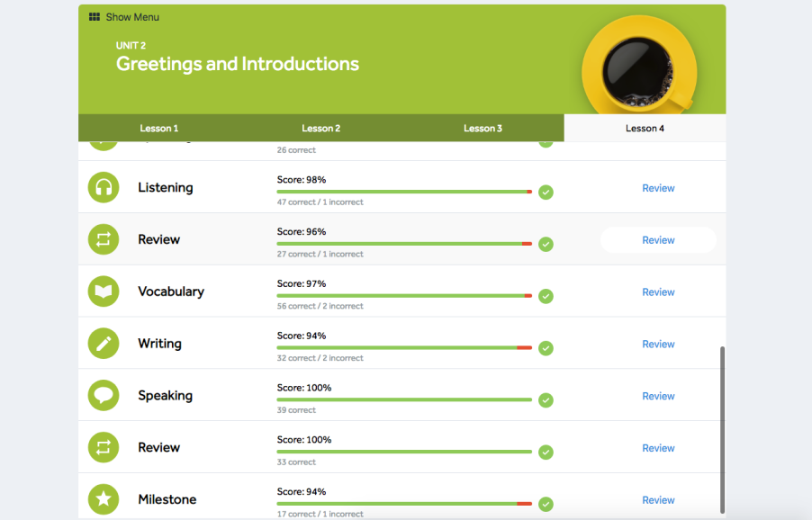Click the 'Greetings and Introductions' heading
Image resolution: width=812 pixels, height=520 pixels.
pyautogui.click(x=237, y=64)
